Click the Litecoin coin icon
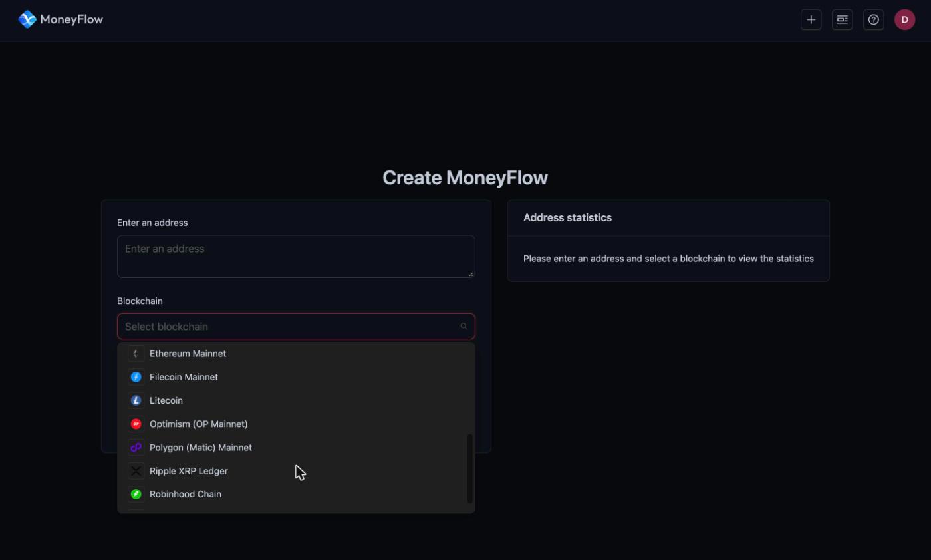 pyautogui.click(x=136, y=400)
